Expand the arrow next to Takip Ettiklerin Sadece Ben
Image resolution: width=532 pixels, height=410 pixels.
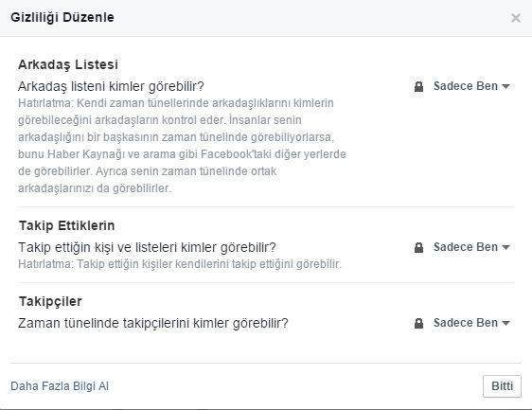[x=505, y=247]
